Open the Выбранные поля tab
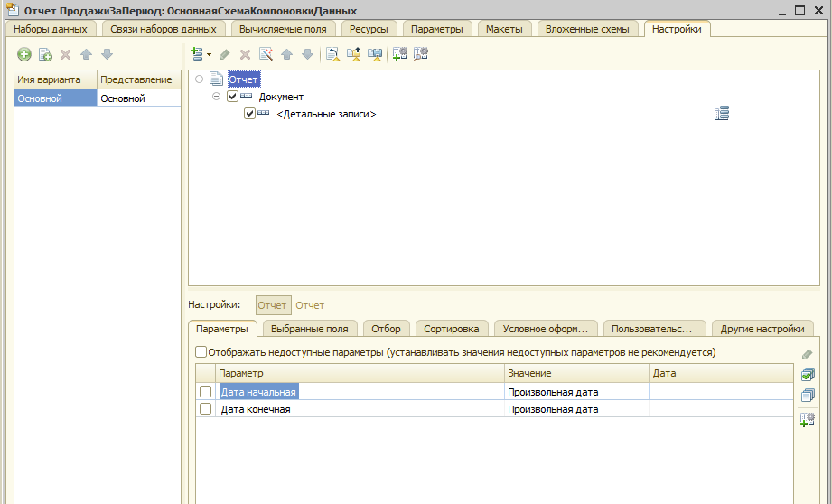 [310, 329]
